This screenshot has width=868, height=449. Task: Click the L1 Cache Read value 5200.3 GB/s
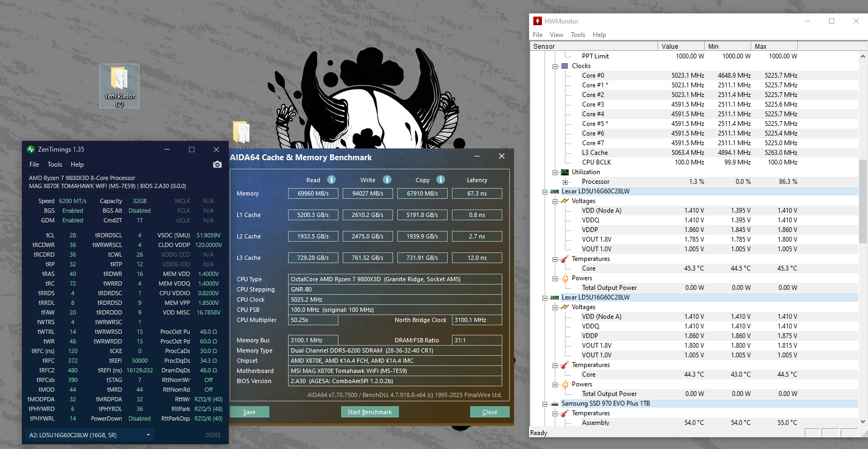click(x=313, y=215)
